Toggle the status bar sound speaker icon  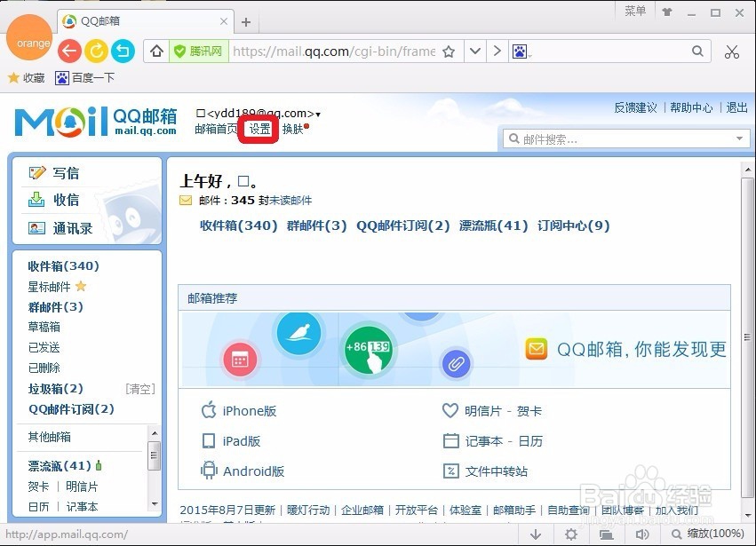pos(641,534)
